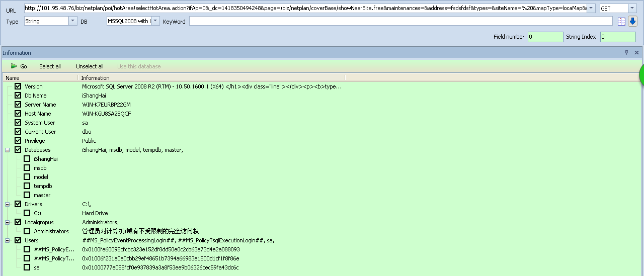This screenshot has width=644, height=276.
Task: Click the Chinese Administrators description text
Action: (140, 231)
